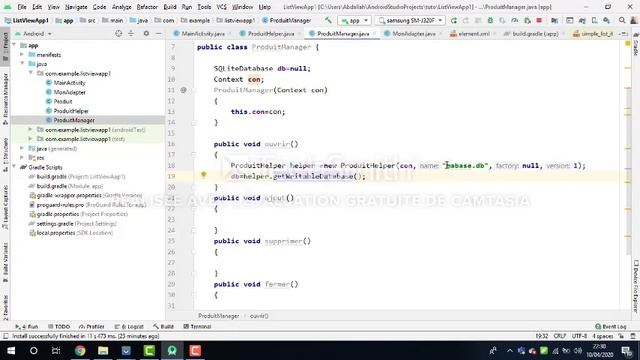Open the AVD Manager device icon

(594, 20)
